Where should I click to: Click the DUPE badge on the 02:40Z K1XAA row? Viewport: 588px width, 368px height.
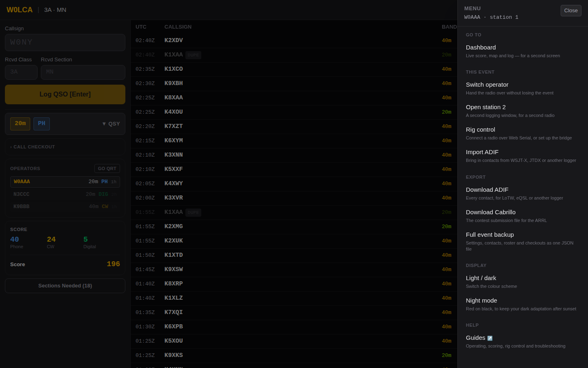[x=193, y=55]
